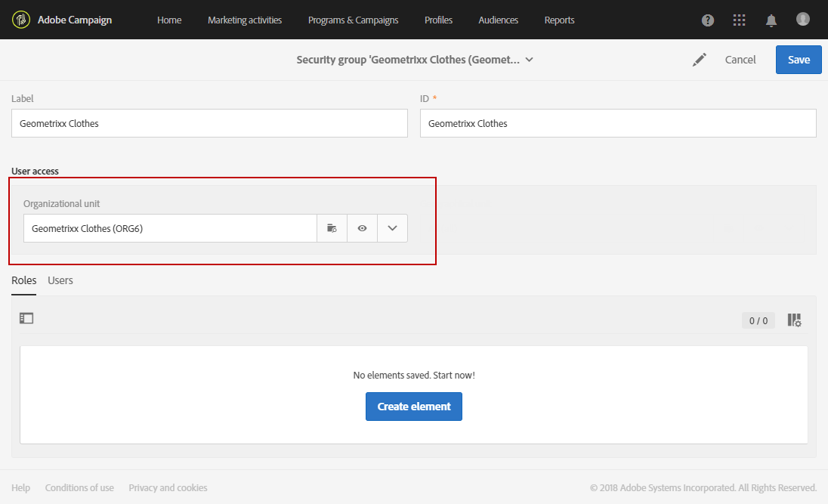This screenshot has width=828, height=504.
Task: Open the Marketing activities menu
Action: tap(245, 20)
